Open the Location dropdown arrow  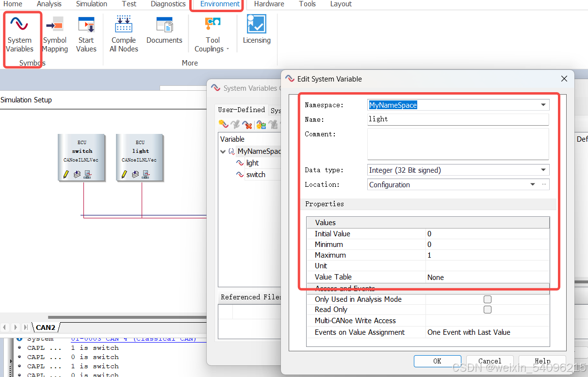[x=533, y=184]
